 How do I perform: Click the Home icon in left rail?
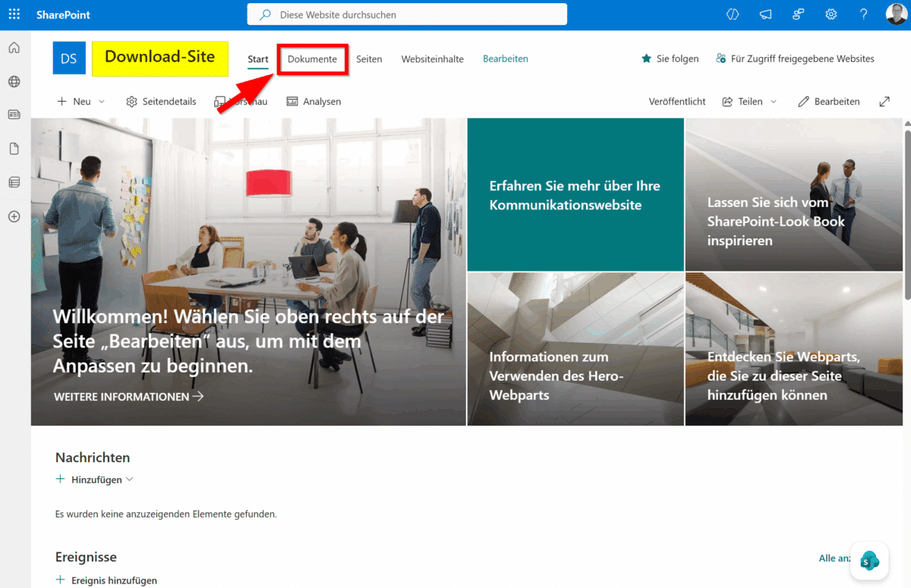point(14,49)
